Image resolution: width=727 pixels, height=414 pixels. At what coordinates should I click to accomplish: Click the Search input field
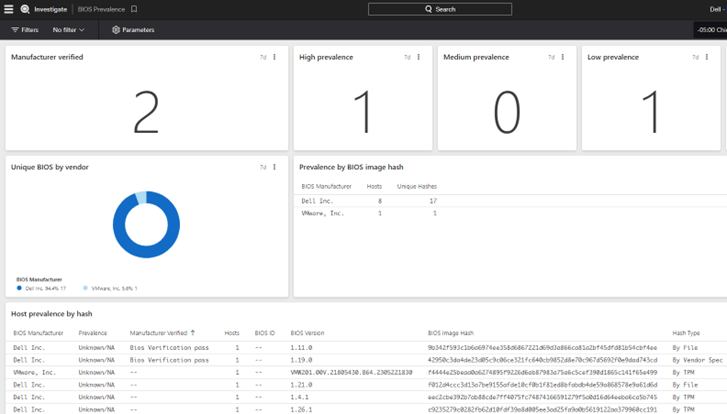pos(440,9)
